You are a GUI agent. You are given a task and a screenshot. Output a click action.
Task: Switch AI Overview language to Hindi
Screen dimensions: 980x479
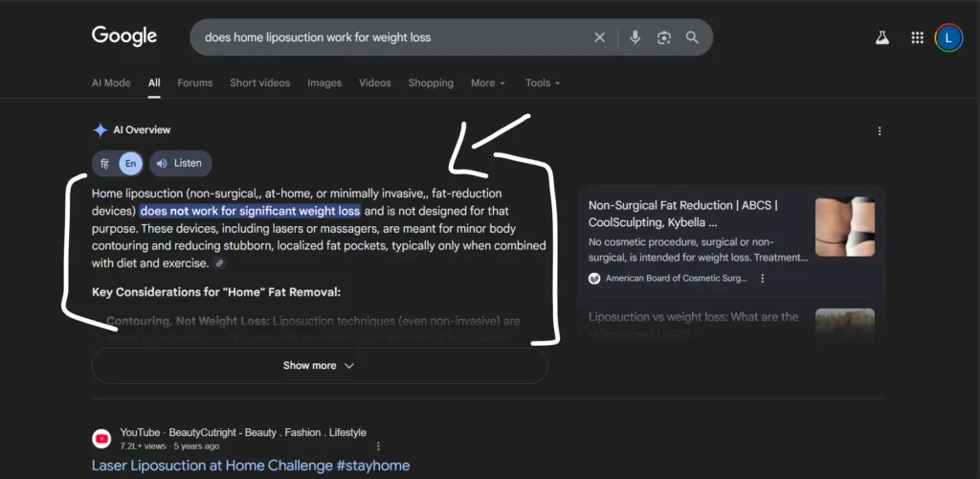(105, 164)
